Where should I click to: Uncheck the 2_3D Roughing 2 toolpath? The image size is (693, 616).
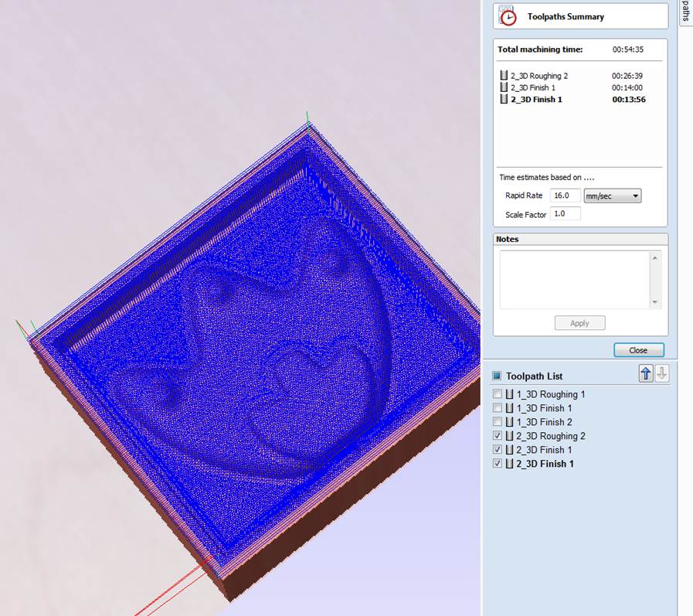pos(498,436)
